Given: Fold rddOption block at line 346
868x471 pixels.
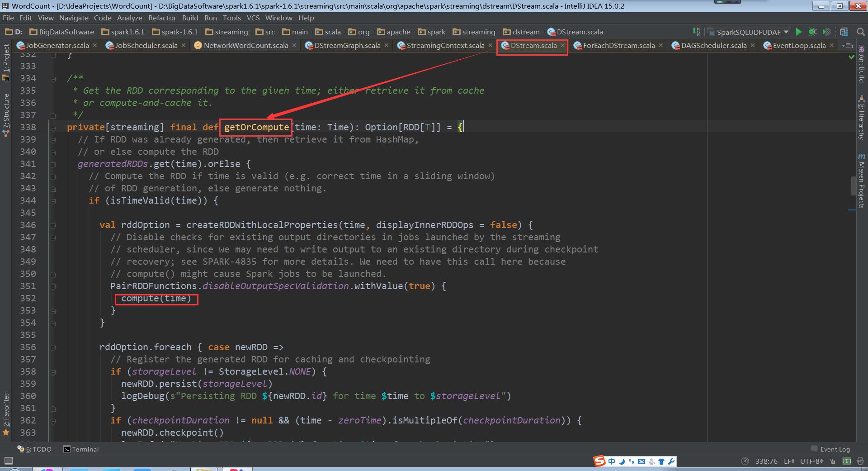Looking at the screenshot, I should pyautogui.click(x=53, y=225).
